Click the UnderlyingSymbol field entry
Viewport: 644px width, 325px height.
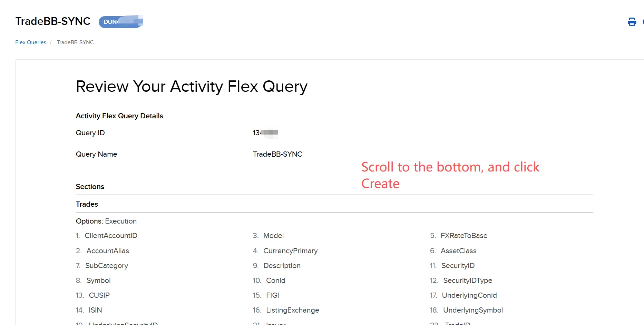coord(473,310)
